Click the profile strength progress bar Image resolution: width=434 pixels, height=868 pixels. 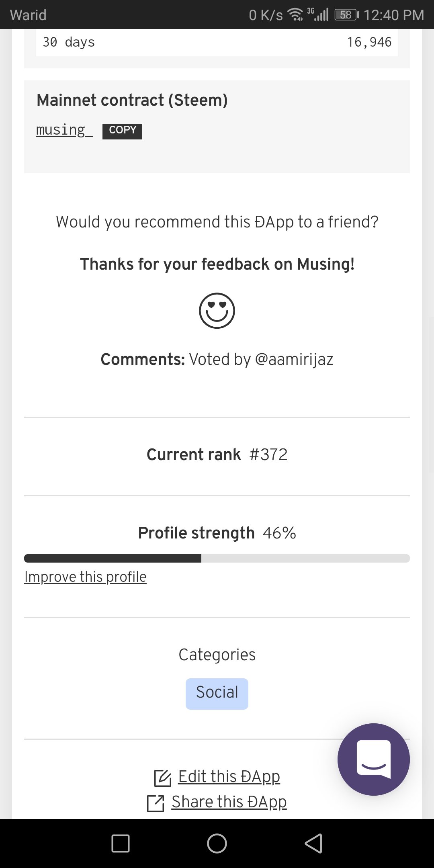pos(217,558)
